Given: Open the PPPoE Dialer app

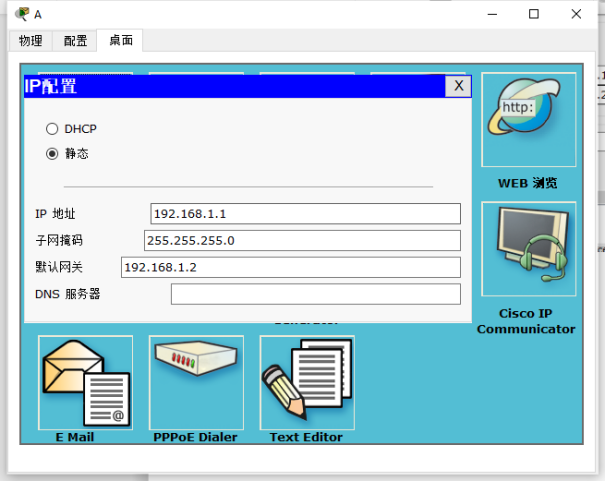Looking at the screenshot, I should coord(196,382).
